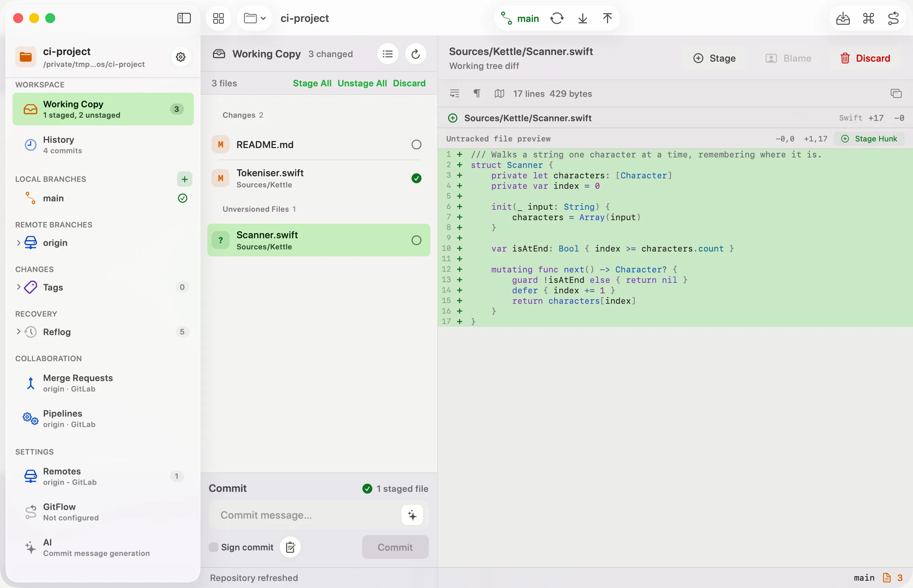This screenshot has height=588, width=913.
Task: Switch branch using the main branch selector
Action: click(x=520, y=18)
